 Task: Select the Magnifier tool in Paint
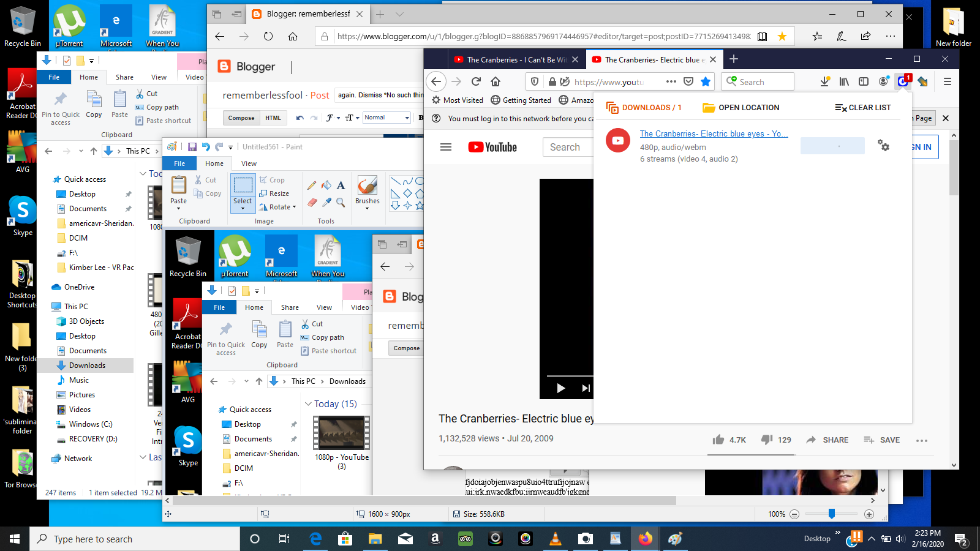click(x=341, y=203)
